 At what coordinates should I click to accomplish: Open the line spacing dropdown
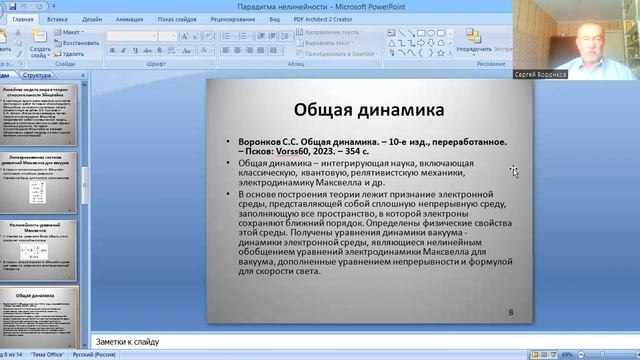tap(286, 36)
